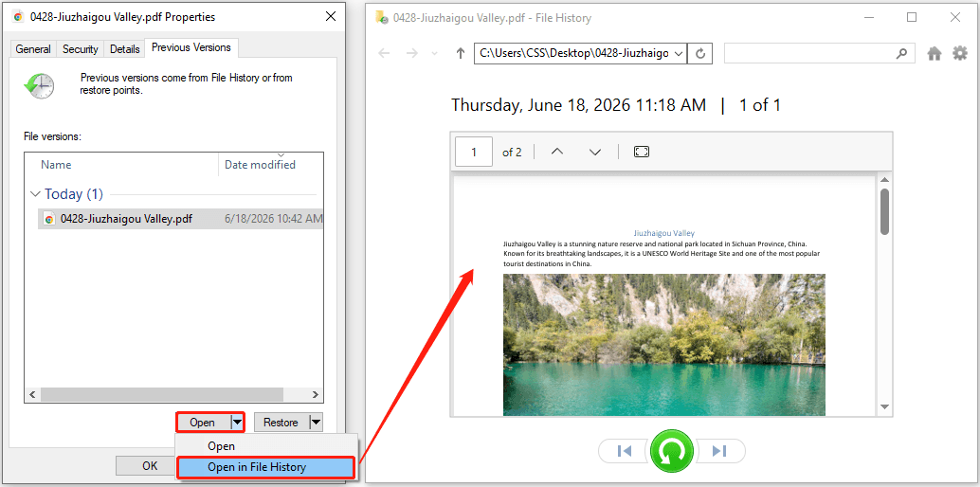Image resolution: width=980 pixels, height=487 pixels.
Task: Switch to the Security tab
Action: 81,48
